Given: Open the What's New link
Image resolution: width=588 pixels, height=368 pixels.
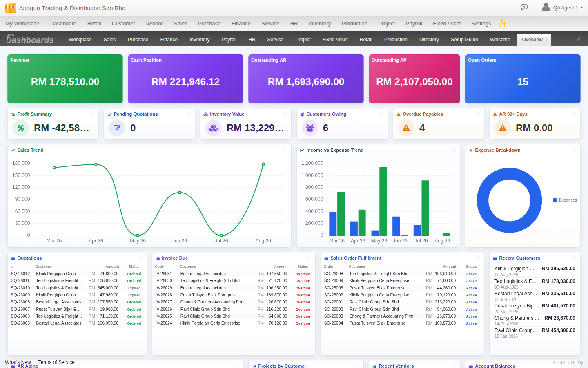Looking at the screenshot, I should click(x=18, y=362).
